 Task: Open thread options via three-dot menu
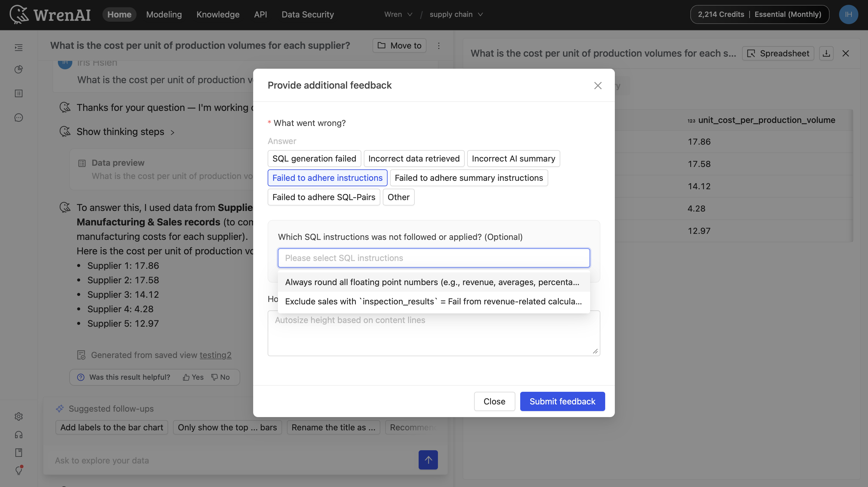pos(439,46)
